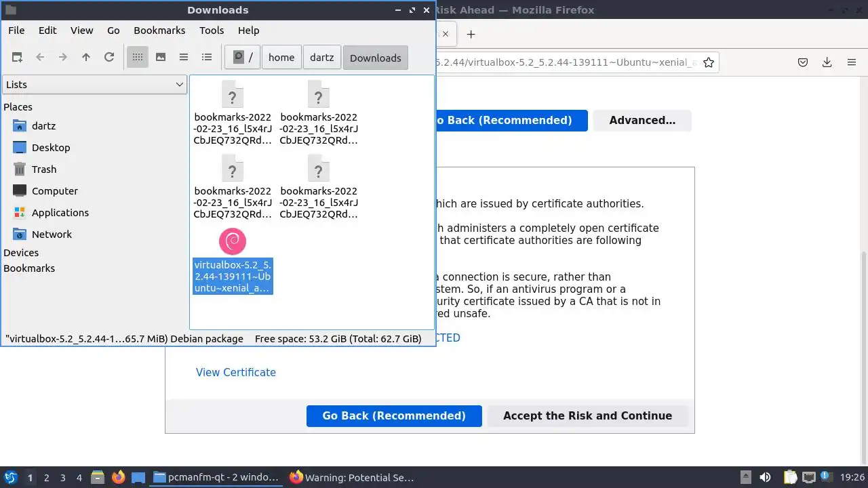Open the View menu
The image size is (868, 488).
point(81,30)
